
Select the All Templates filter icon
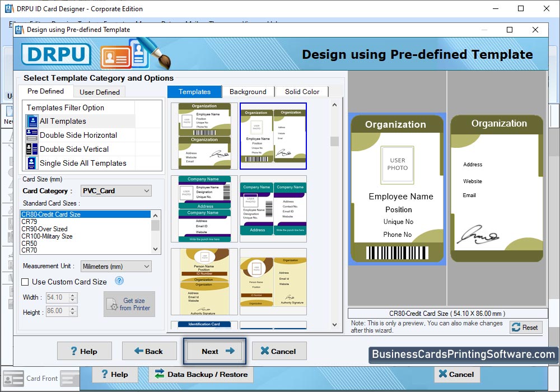click(32, 122)
